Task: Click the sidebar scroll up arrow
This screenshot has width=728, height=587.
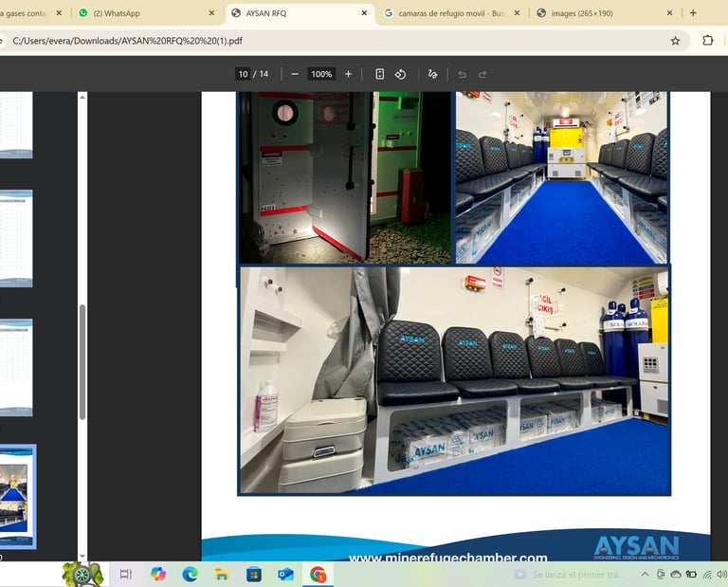Action: click(x=82, y=97)
